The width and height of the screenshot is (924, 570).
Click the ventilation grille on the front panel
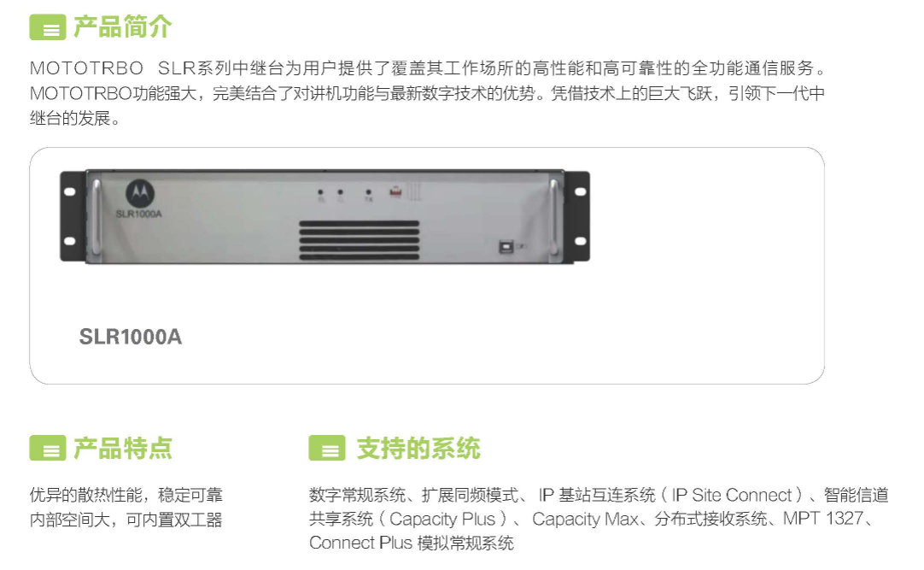point(359,240)
